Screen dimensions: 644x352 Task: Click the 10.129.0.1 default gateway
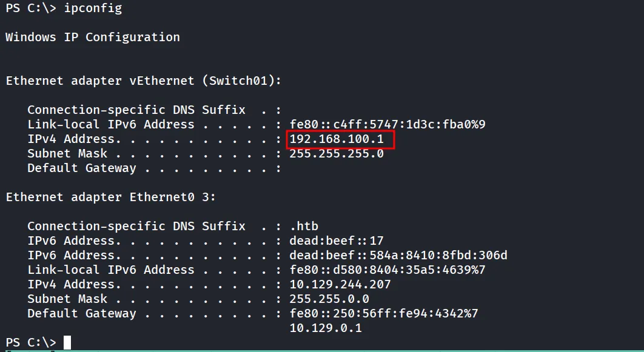pyautogui.click(x=326, y=328)
